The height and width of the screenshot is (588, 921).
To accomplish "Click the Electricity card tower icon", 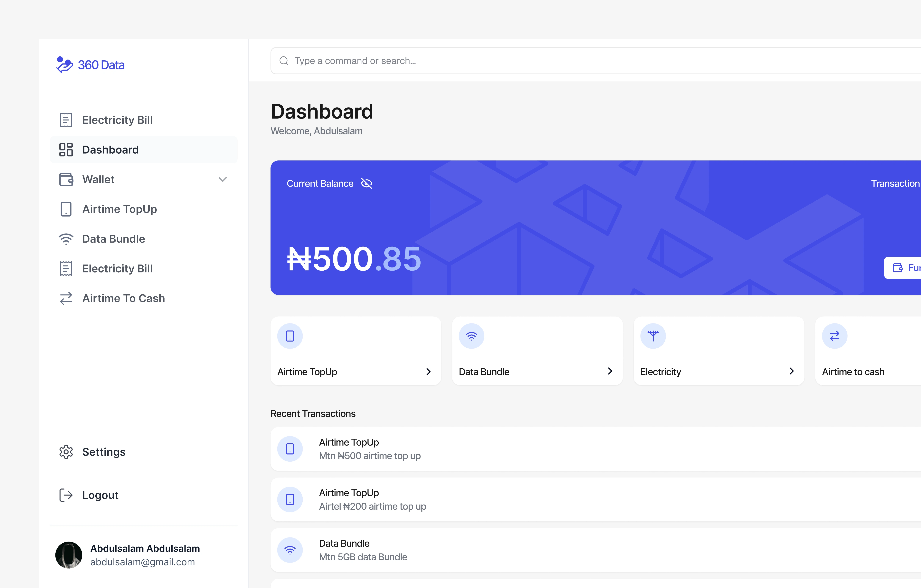I will tap(653, 336).
